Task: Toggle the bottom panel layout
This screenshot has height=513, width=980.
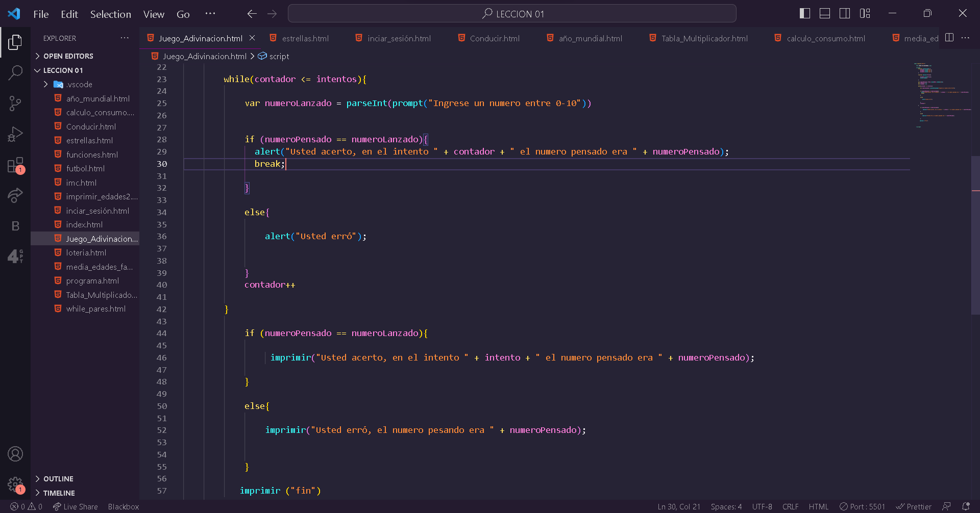Action: (825, 14)
